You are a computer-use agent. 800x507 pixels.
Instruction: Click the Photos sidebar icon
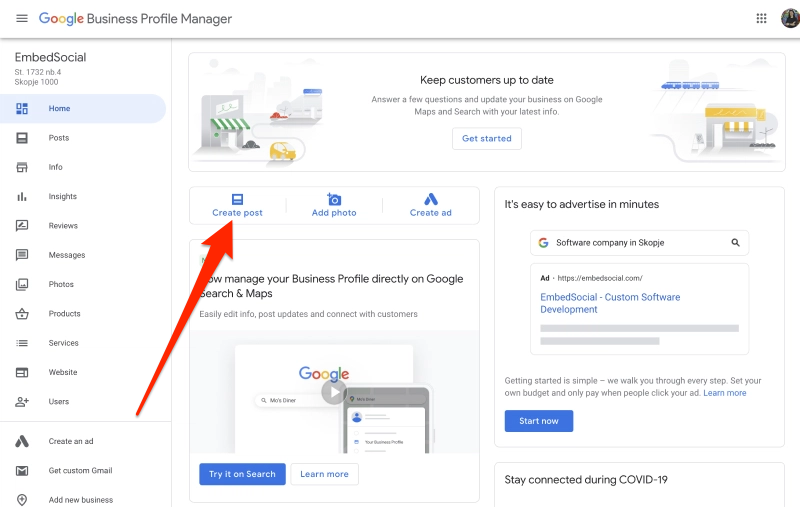click(x=22, y=284)
